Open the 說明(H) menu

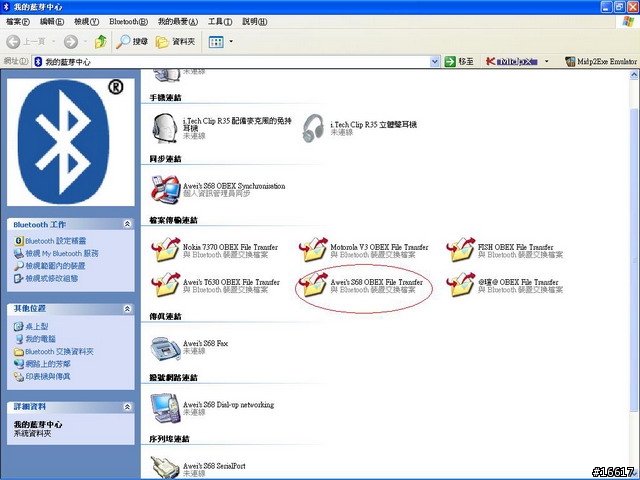coord(255,22)
